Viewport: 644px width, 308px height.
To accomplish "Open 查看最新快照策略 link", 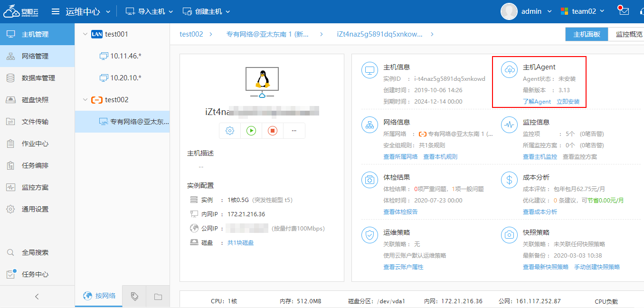I will (546, 267).
